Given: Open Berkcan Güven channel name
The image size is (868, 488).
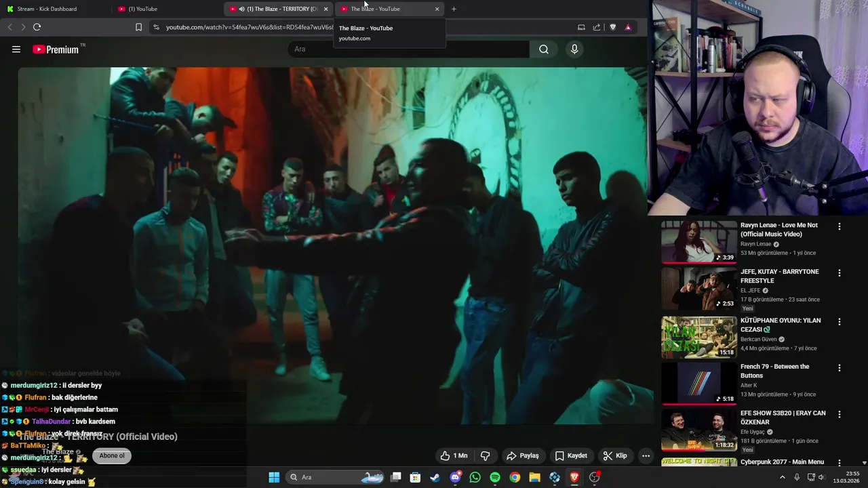Looking at the screenshot, I should (x=758, y=339).
